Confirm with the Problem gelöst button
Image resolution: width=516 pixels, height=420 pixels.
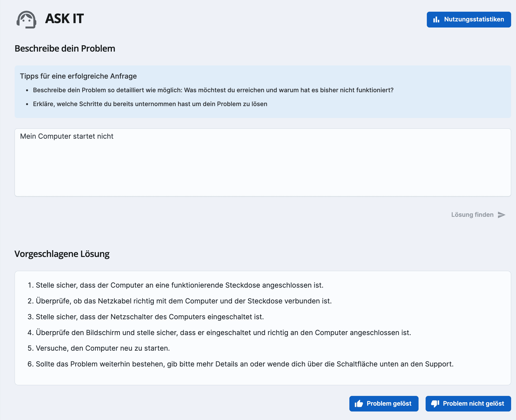[384, 403]
